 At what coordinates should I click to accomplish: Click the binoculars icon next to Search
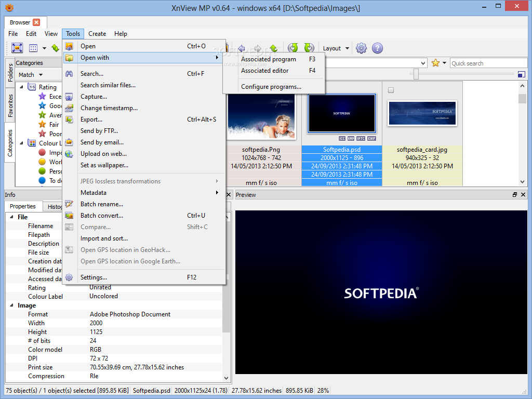coord(69,74)
